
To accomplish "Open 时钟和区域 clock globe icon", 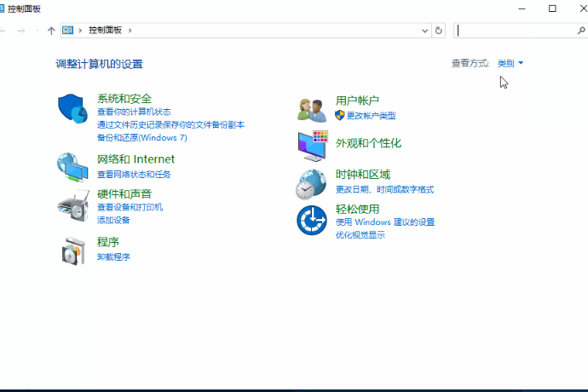I will pos(311,184).
